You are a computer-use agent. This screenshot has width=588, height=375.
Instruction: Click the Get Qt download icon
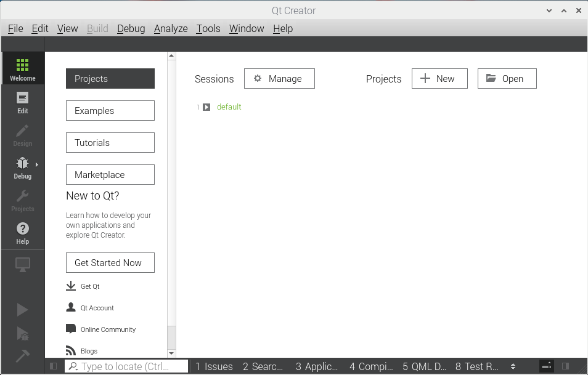click(71, 286)
